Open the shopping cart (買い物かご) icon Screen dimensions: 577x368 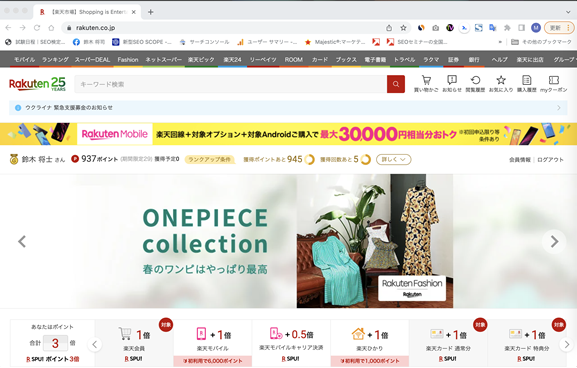pyautogui.click(x=426, y=84)
